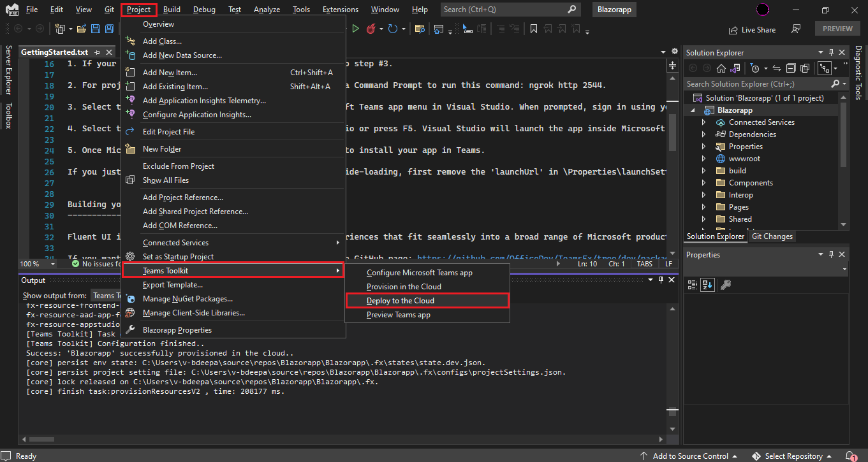Toggle a bookmark with the bookmark icon
Screen dimensions: 868x462
[534, 29]
